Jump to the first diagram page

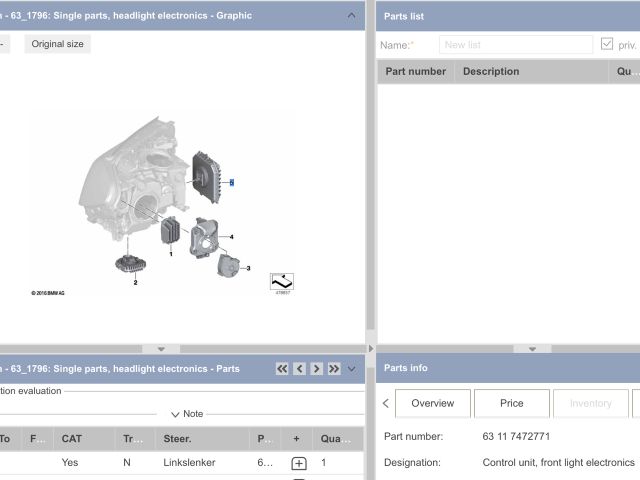(282, 369)
